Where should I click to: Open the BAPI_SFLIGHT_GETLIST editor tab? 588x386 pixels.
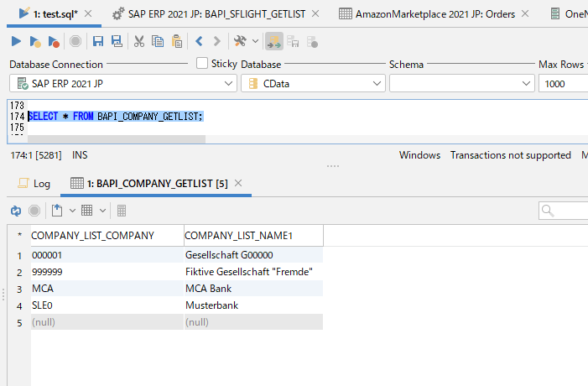tap(218, 13)
